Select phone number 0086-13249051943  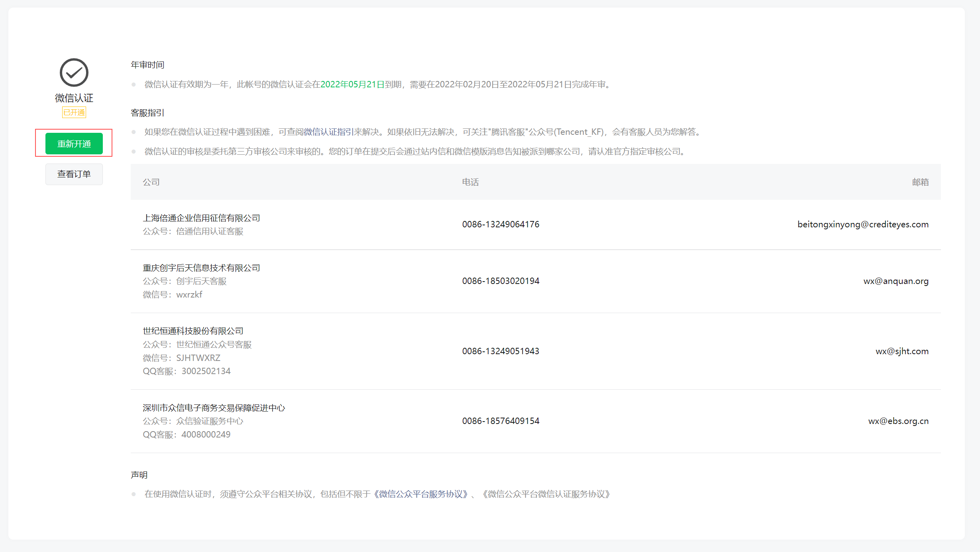[x=501, y=351]
